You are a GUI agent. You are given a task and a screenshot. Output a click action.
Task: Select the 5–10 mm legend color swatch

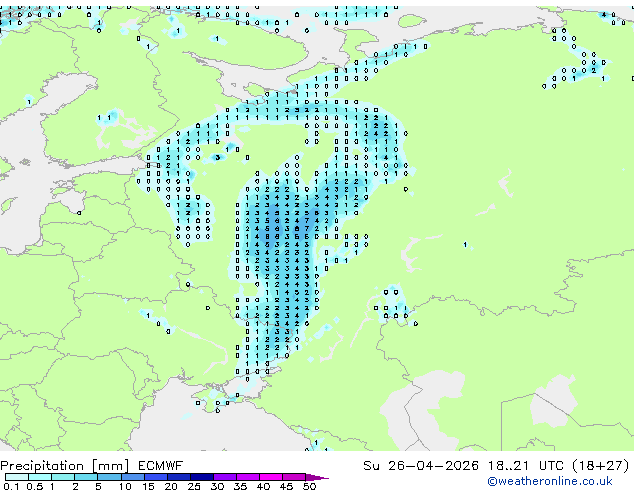point(109,477)
